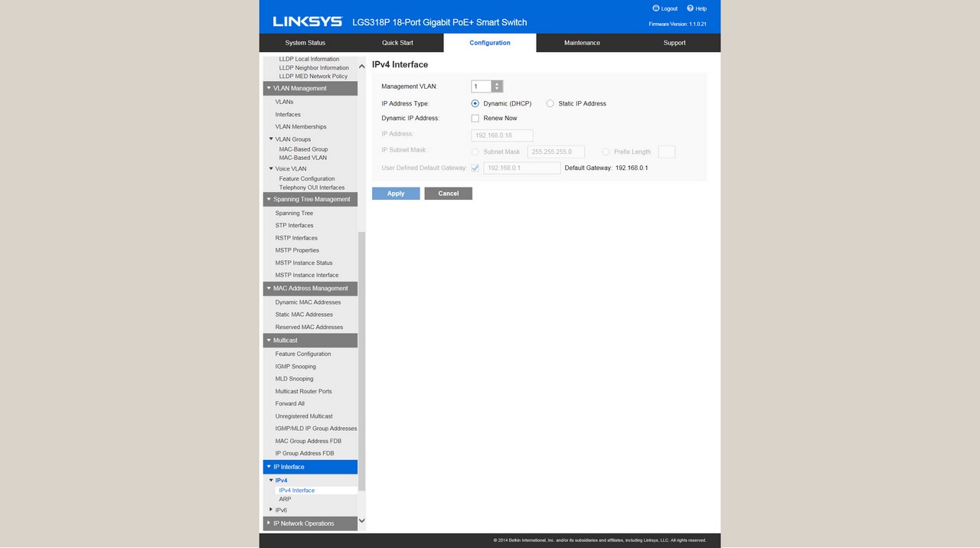Click the sidebar scrollbar thumb
The image size is (980, 548).
click(362, 360)
